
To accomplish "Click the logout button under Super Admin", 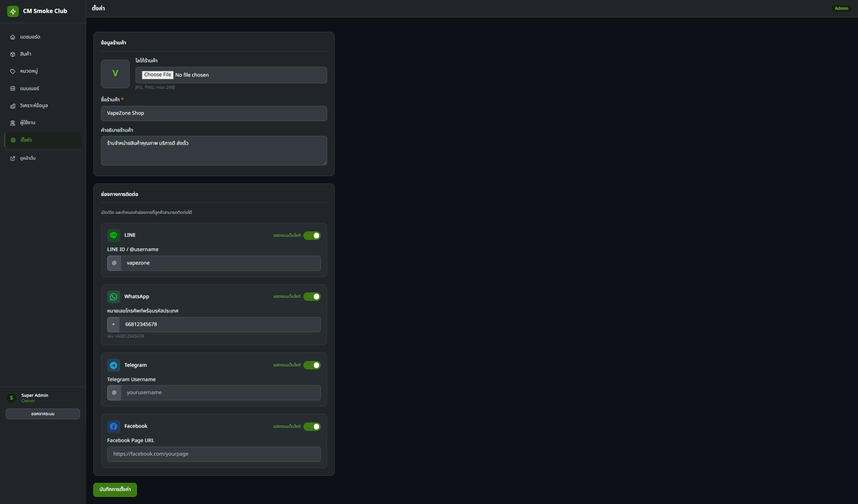I will [43, 414].
